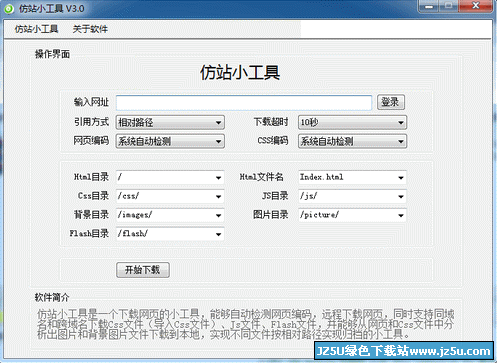This screenshot has height=363, width=497.
Task: Click the 引用方式 label
Action: click(91, 122)
